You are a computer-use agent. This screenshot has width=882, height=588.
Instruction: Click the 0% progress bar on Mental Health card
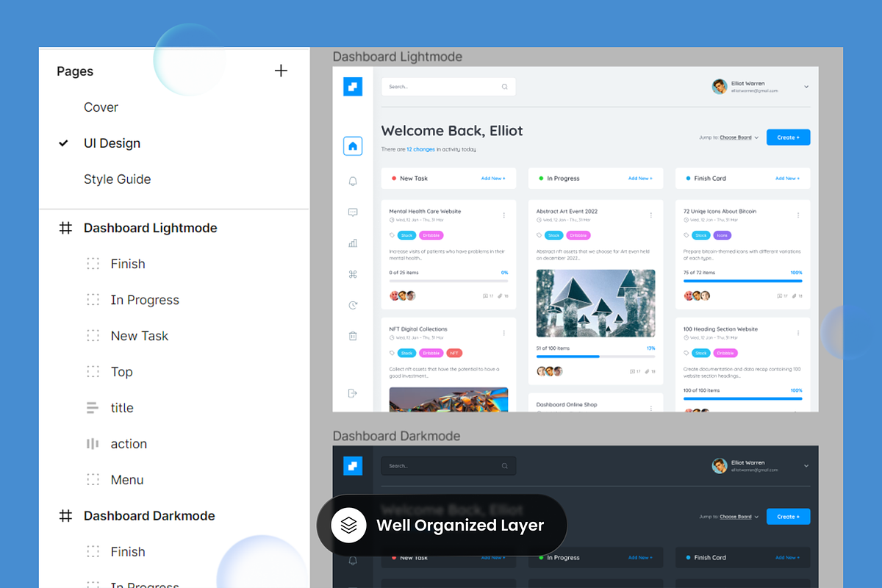[x=448, y=280]
